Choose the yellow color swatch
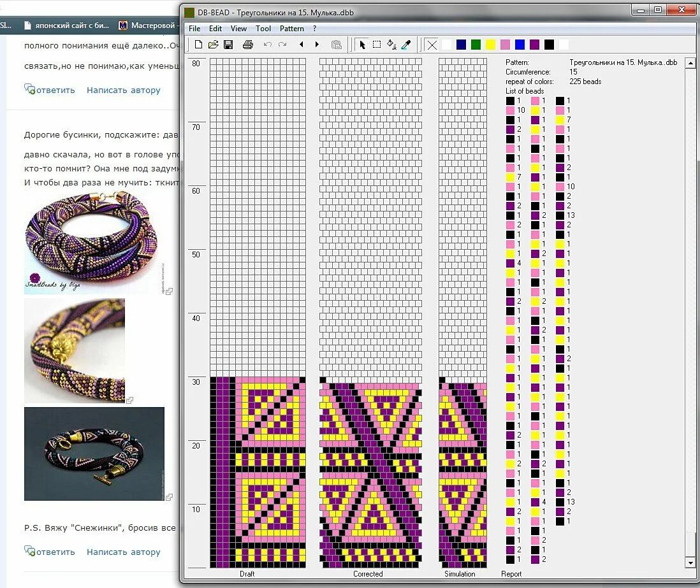 tap(491, 45)
